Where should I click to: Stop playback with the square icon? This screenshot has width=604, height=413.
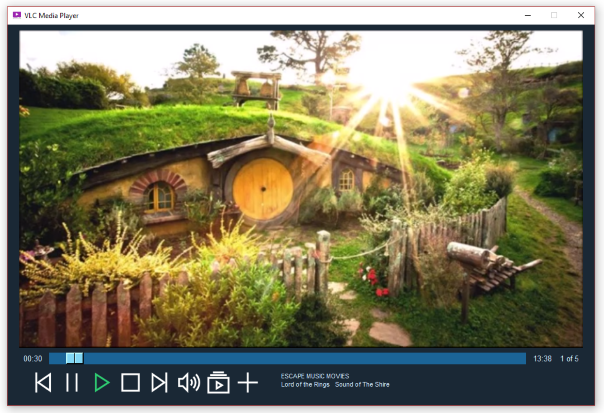pyautogui.click(x=131, y=383)
